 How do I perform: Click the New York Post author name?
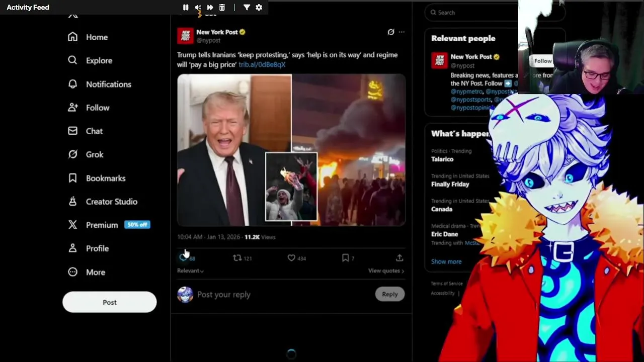[217, 32]
